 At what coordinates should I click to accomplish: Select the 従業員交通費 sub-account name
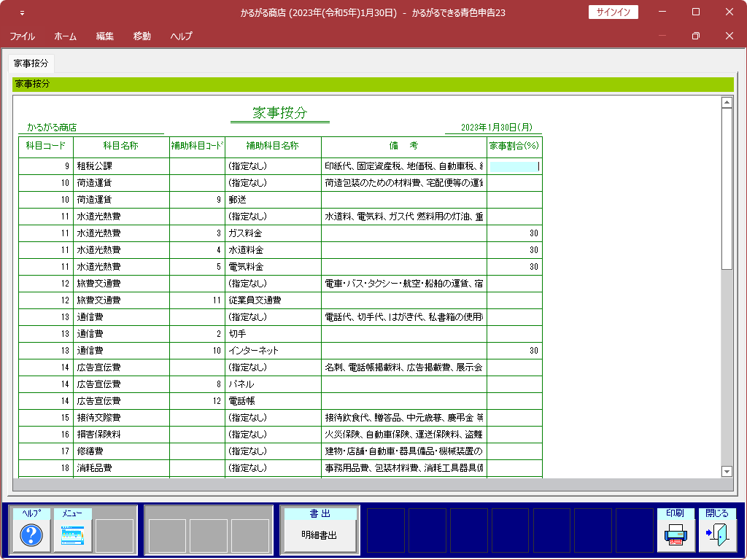255,300
